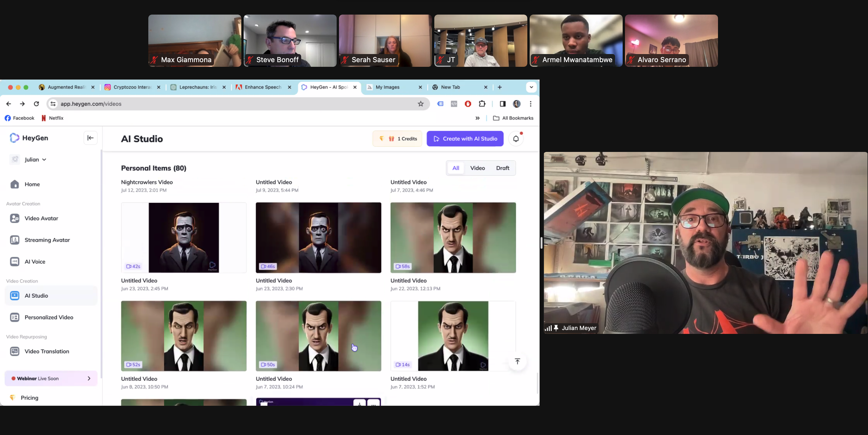Viewport: 868px width, 435px height.
Task: Expand the Julian workspace dropdown
Action: [35, 160]
